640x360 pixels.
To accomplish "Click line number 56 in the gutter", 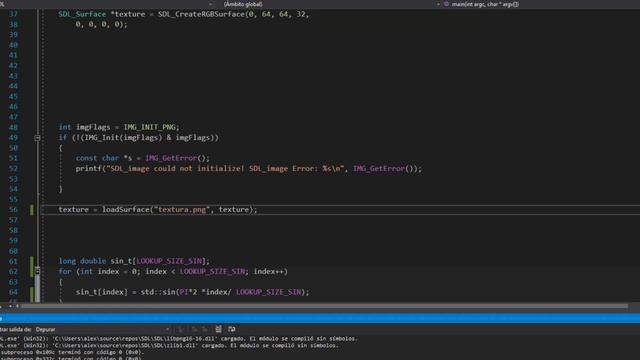I will pos(13,210).
